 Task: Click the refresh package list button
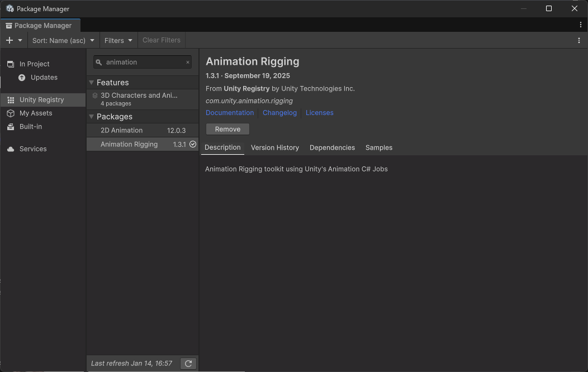pos(188,364)
